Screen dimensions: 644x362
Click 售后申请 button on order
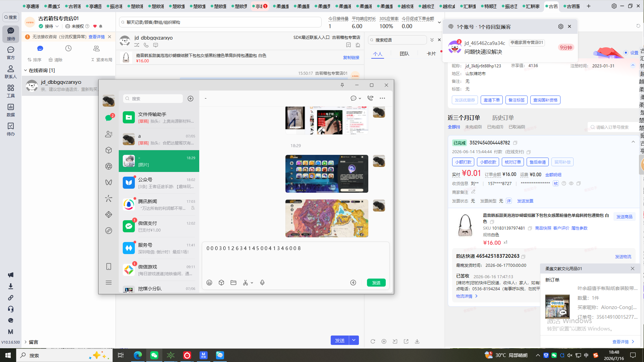[x=537, y=162]
